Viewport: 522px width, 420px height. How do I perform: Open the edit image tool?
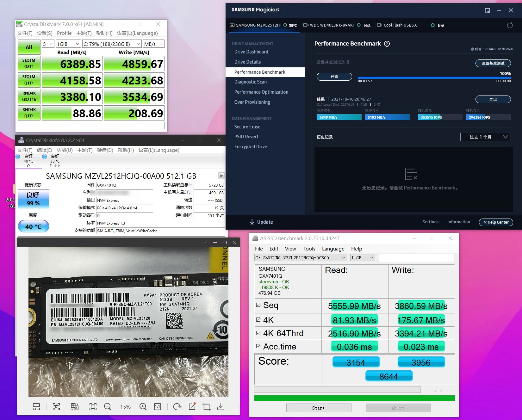point(192,406)
